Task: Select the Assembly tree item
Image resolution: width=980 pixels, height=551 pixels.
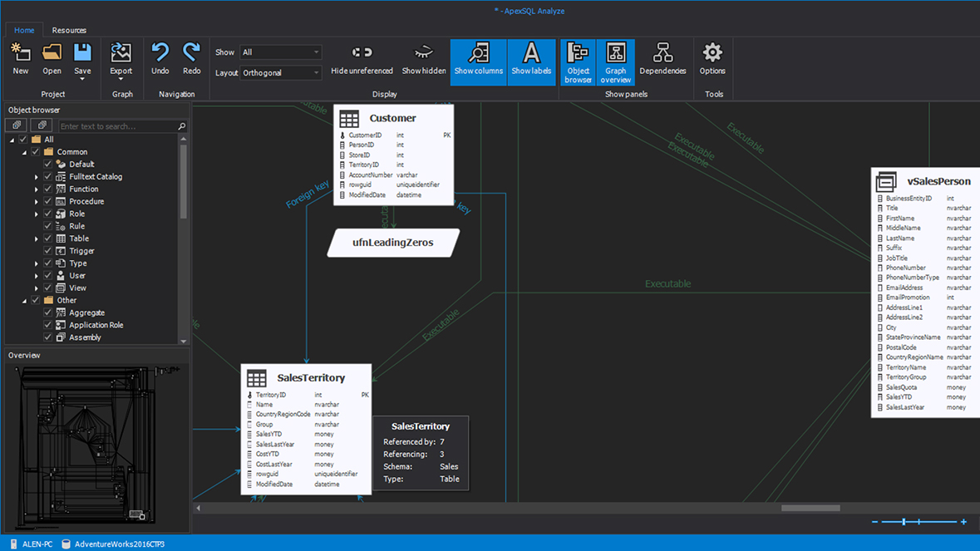Action: tap(85, 337)
